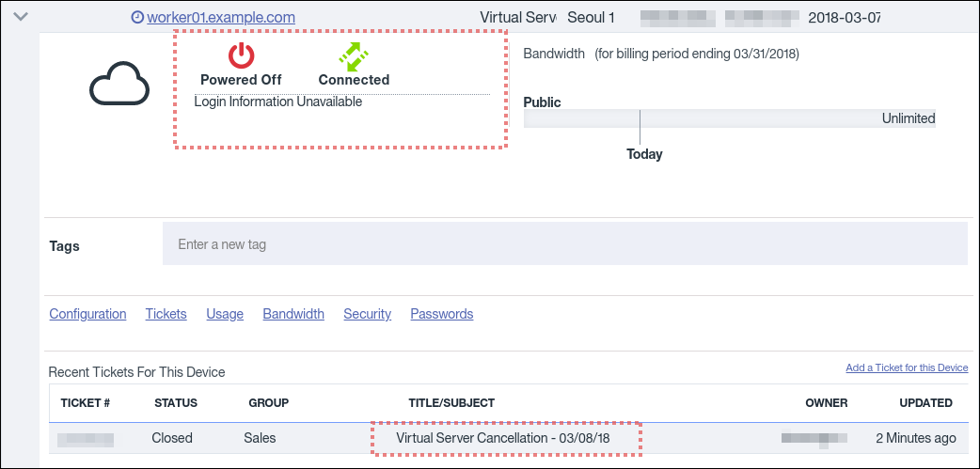The image size is (980, 469).
Task: Click Add a Ticket for this Device
Action: (x=907, y=367)
